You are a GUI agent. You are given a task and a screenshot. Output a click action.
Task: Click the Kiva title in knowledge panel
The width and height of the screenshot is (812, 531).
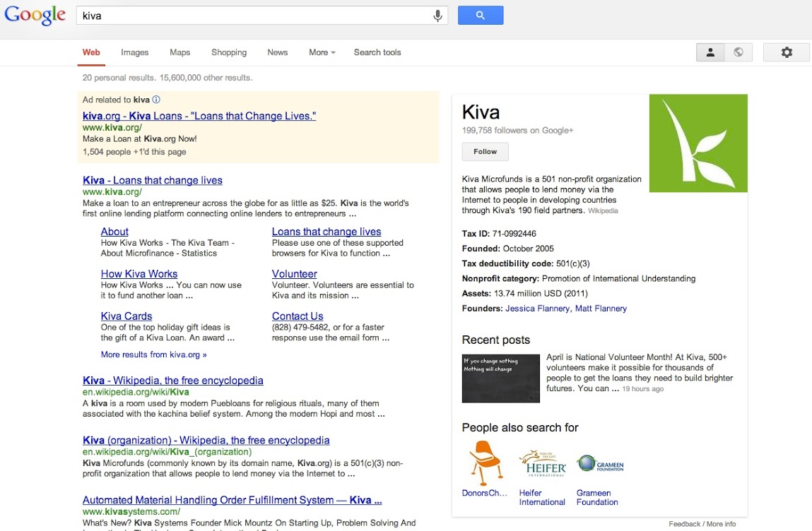point(481,112)
